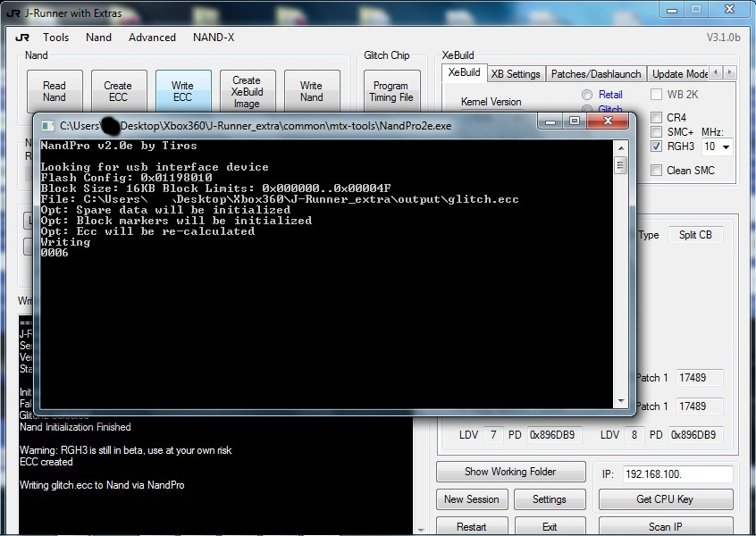Click the console scrollbar down arrow
The image size is (756, 536).
tap(621, 401)
